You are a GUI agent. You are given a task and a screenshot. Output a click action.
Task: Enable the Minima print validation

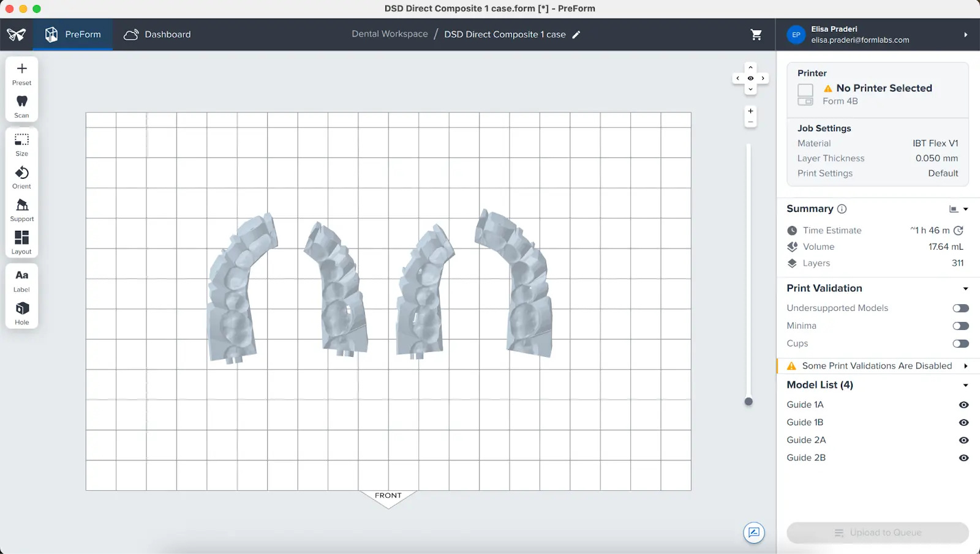(x=960, y=326)
